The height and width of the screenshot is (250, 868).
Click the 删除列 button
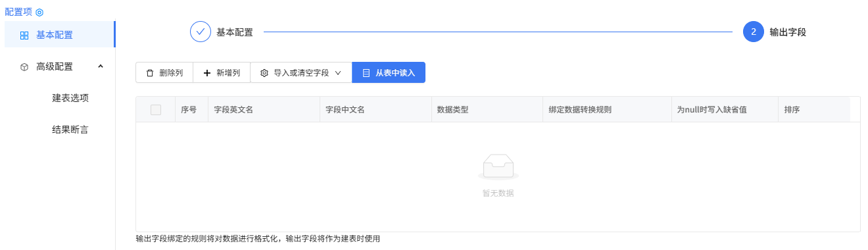click(x=164, y=72)
